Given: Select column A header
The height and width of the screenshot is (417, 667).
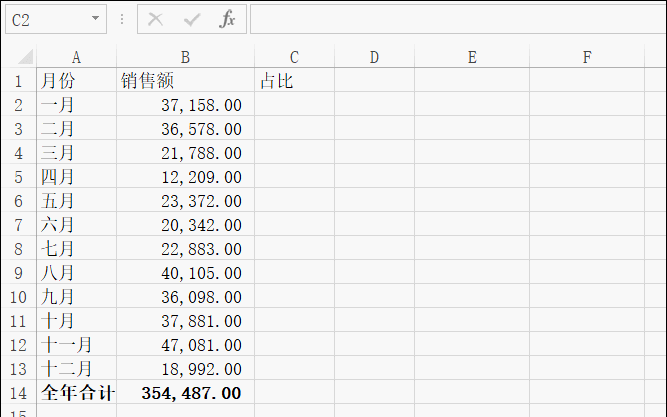Looking at the screenshot, I should 77,57.
